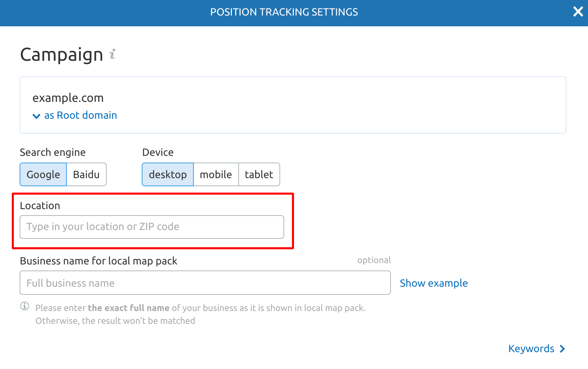Proceed to the Keywords step
The height and width of the screenshot is (369, 588).
531,349
